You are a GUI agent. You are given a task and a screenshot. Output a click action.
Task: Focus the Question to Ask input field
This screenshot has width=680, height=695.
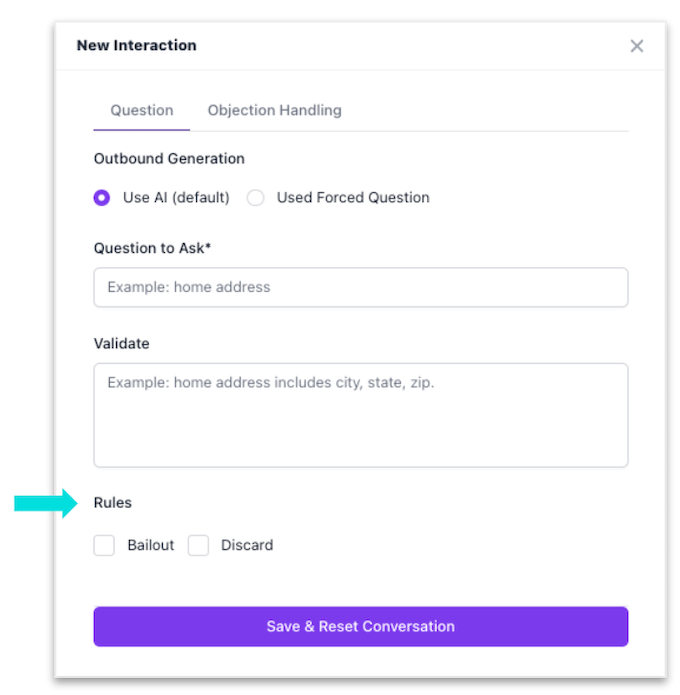click(360, 287)
